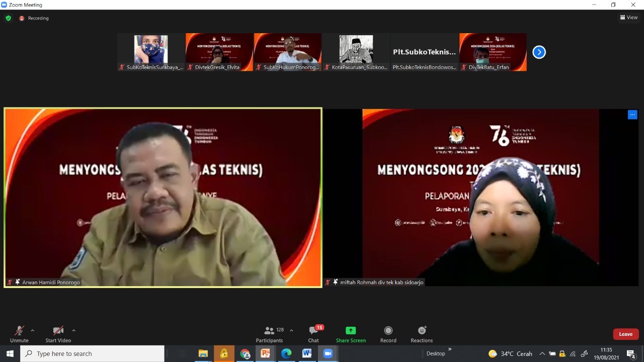Open the View layout menu

coord(629,18)
